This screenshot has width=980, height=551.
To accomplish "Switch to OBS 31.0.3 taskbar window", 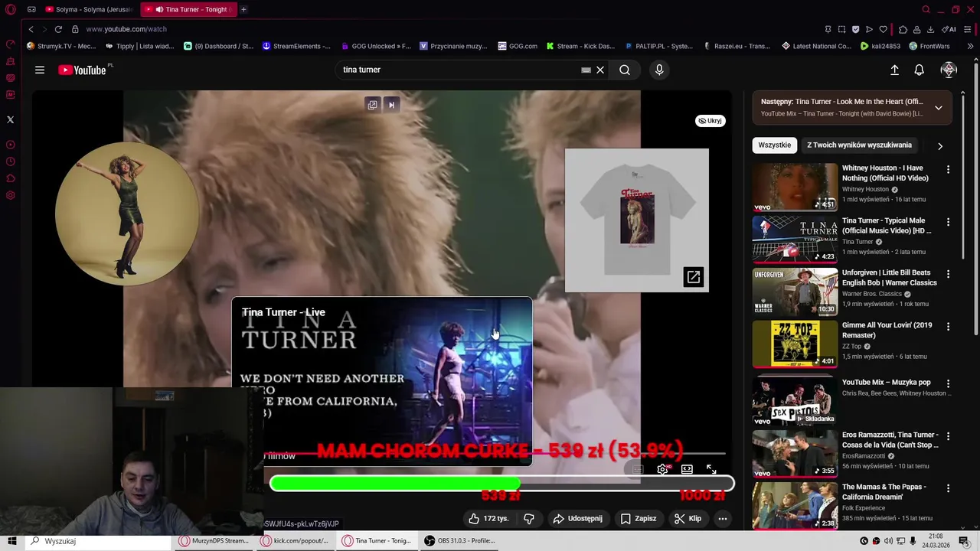I will tap(459, 541).
